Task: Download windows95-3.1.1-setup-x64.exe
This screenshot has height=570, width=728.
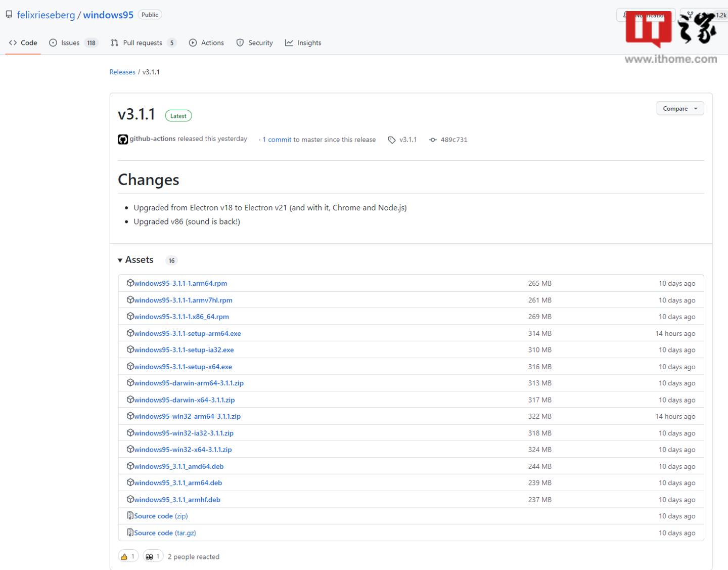Action: tap(183, 366)
